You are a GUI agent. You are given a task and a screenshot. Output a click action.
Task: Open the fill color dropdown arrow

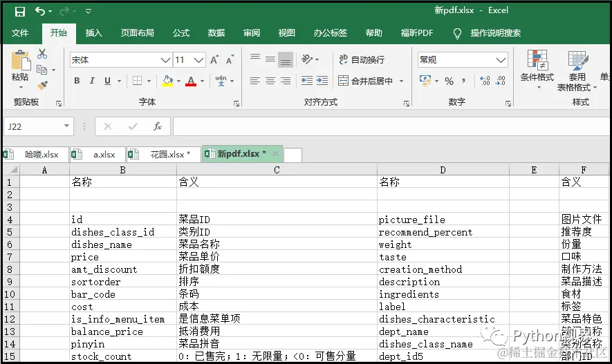coord(179,81)
